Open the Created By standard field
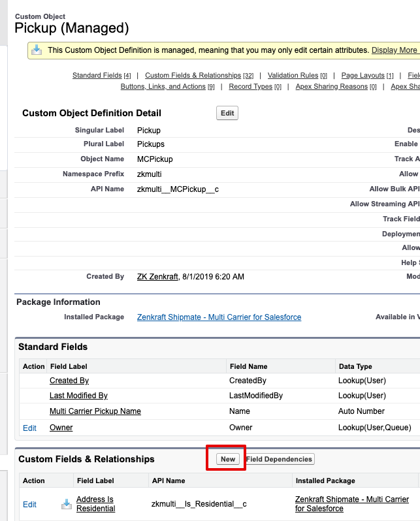This screenshot has width=420, height=521. pyautogui.click(x=69, y=381)
